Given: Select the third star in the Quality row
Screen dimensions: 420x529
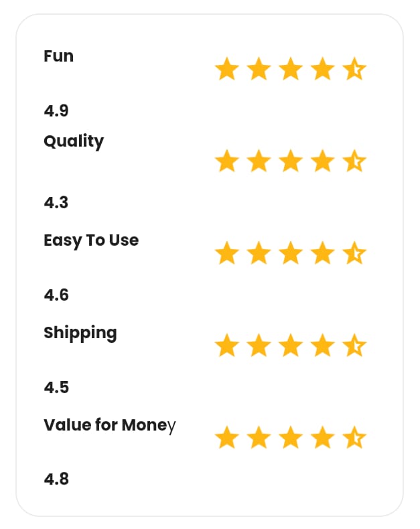Looking at the screenshot, I should (291, 162).
